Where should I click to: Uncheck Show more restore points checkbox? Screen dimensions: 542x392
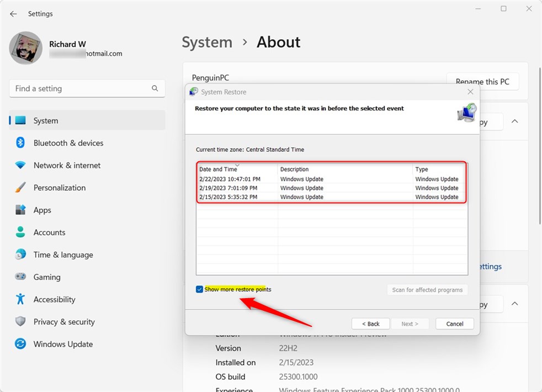pos(199,289)
